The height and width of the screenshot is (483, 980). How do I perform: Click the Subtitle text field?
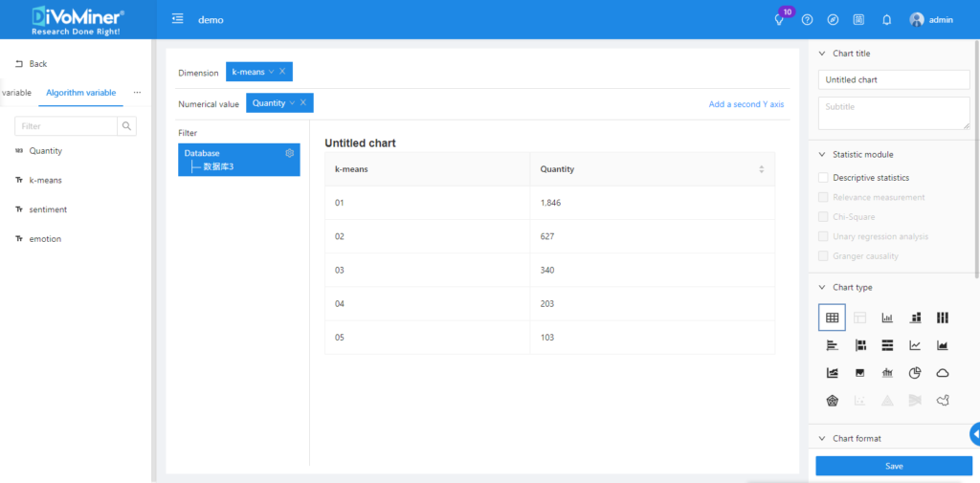tap(893, 113)
